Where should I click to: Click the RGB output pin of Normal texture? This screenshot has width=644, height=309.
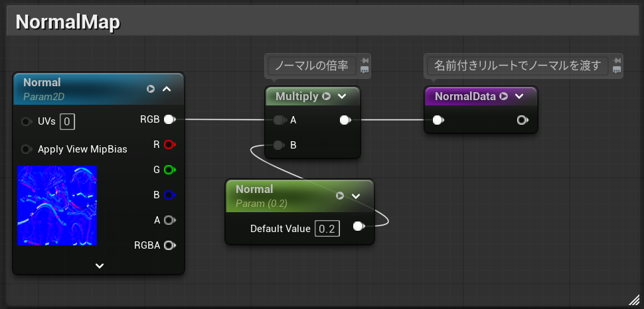[169, 119]
